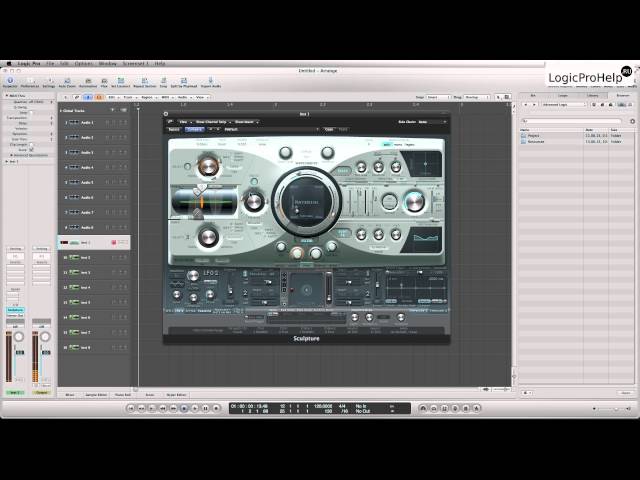This screenshot has height=480, width=640.
Task: Click the link icon in the Sculpture plugin header
Action: pyautogui.click(x=170, y=122)
